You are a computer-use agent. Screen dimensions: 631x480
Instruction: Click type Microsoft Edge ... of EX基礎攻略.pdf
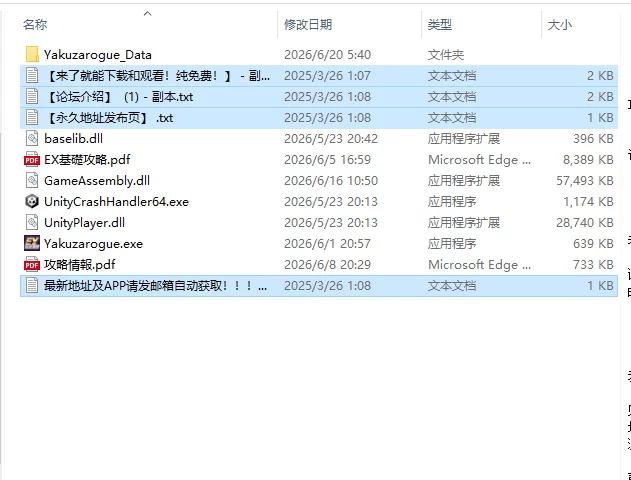479,159
